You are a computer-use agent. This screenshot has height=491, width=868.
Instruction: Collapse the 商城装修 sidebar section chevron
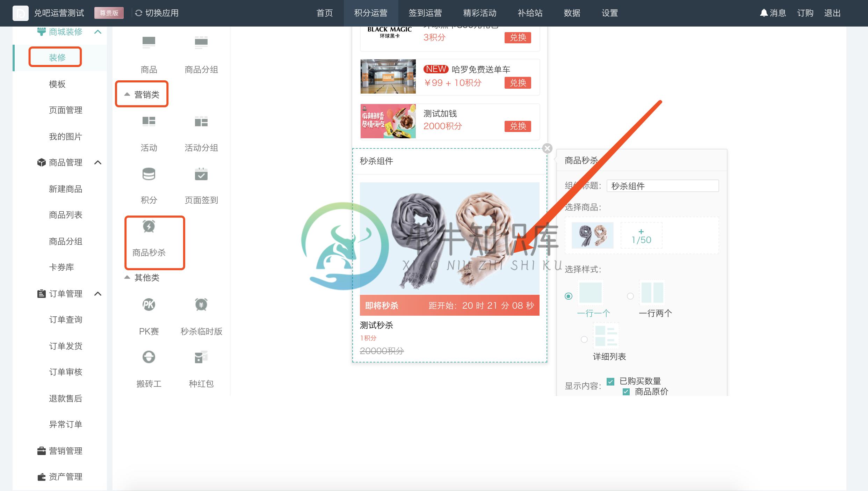[98, 32]
